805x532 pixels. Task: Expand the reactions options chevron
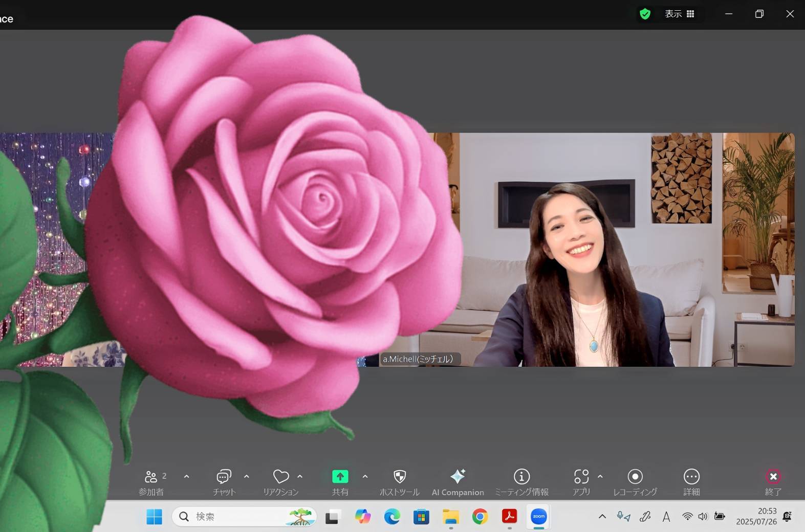click(x=300, y=476)
